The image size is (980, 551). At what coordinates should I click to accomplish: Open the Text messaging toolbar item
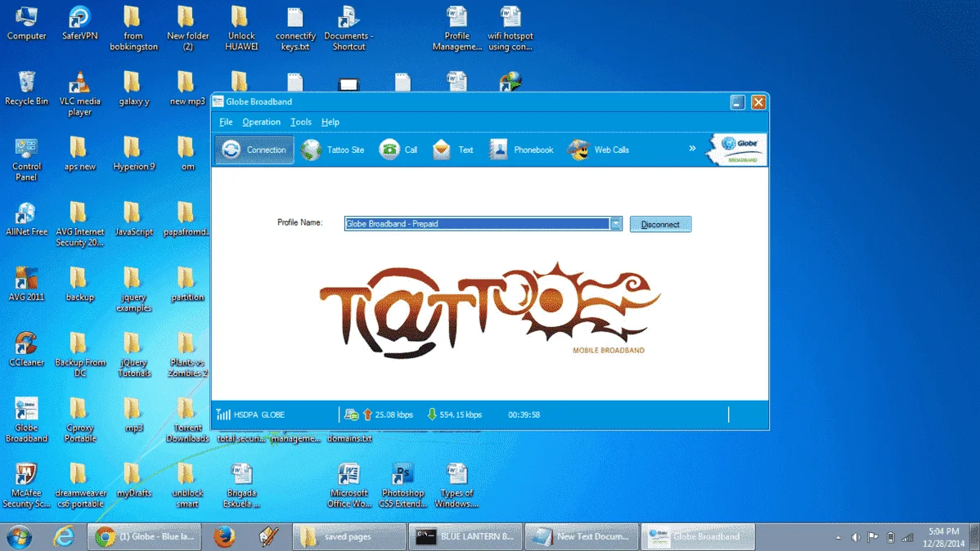click(x=452, y=150)
